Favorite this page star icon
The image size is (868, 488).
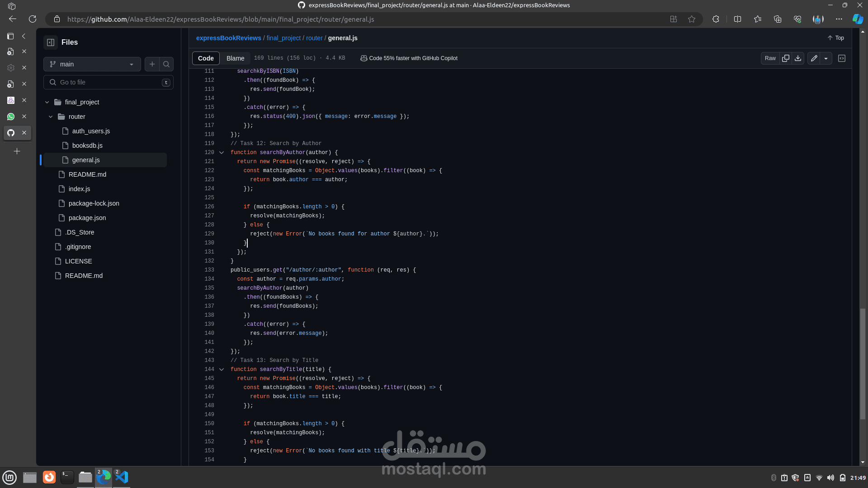pos(692,19)
